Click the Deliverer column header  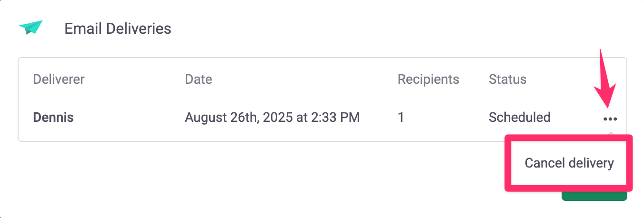pyautogui.click(x=59, y=79)
